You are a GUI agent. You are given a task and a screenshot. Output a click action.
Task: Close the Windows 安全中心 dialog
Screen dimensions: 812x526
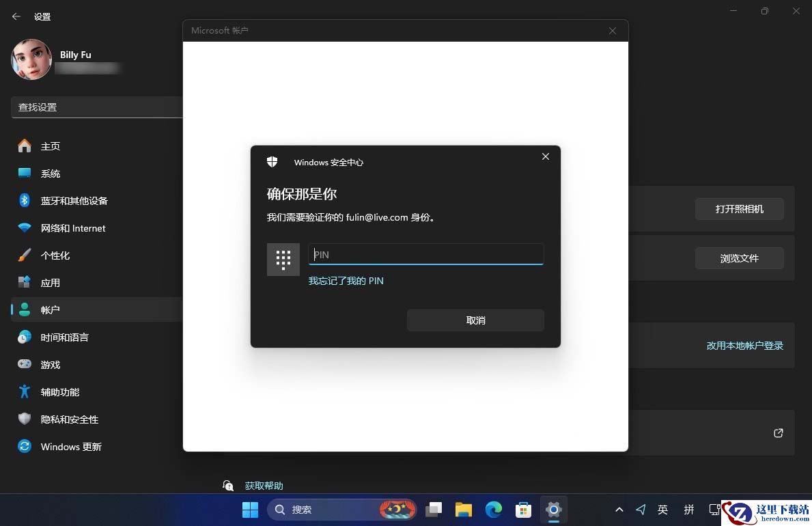tap(545, 156)
